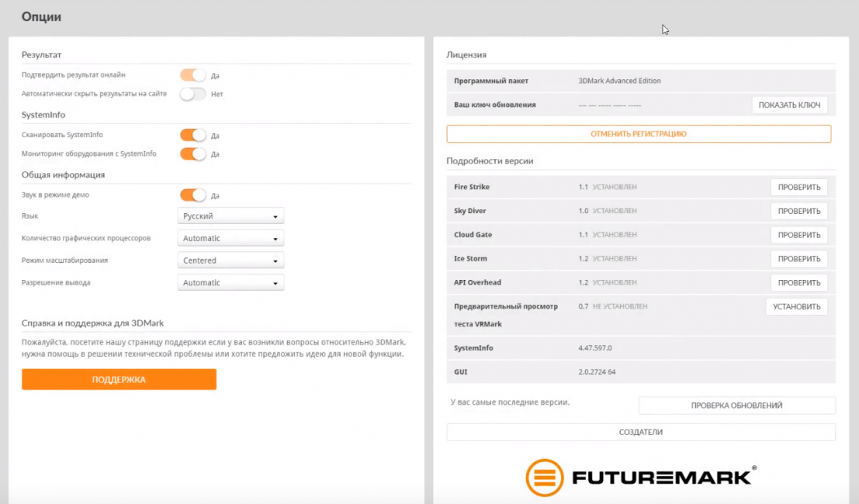Click 'ПРОВЕРИТЬ' for API Overhead

(798, 283)
